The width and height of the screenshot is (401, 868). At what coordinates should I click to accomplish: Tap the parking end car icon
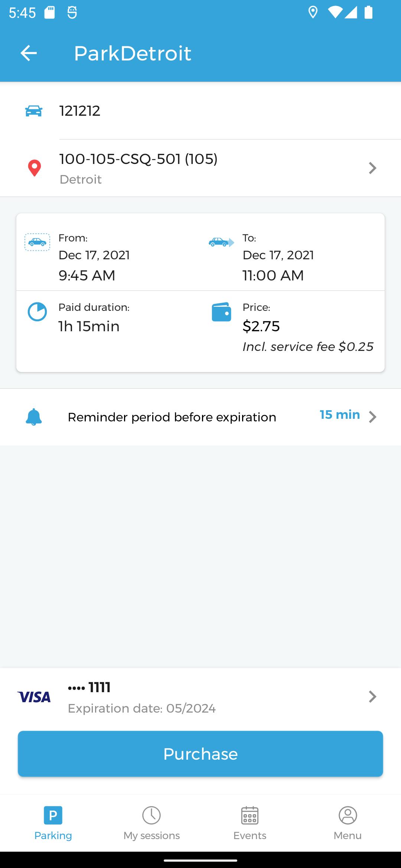click(x=221, y=242)
